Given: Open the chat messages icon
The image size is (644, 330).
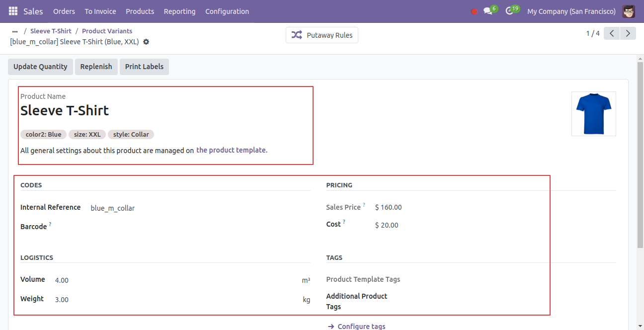Looking at the screenshot, I should [x=488, y=11].
